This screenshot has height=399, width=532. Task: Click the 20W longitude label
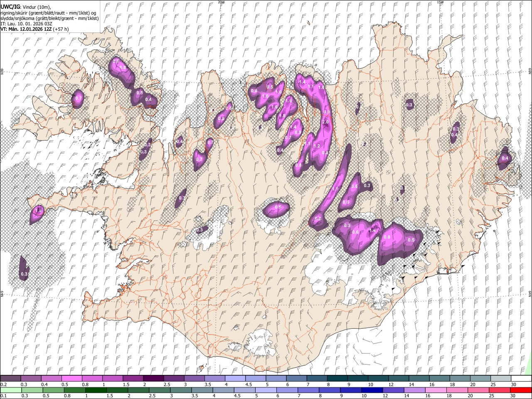(221, 2)
